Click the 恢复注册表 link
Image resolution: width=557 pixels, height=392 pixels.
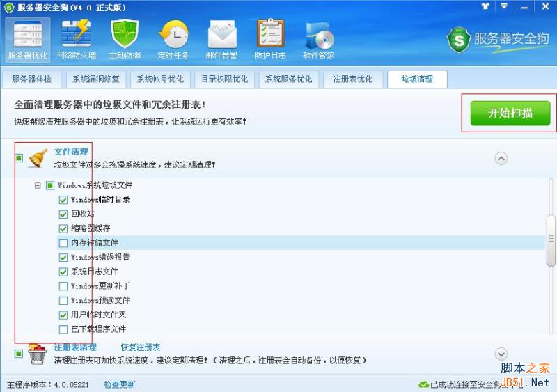tap(141, 347)
